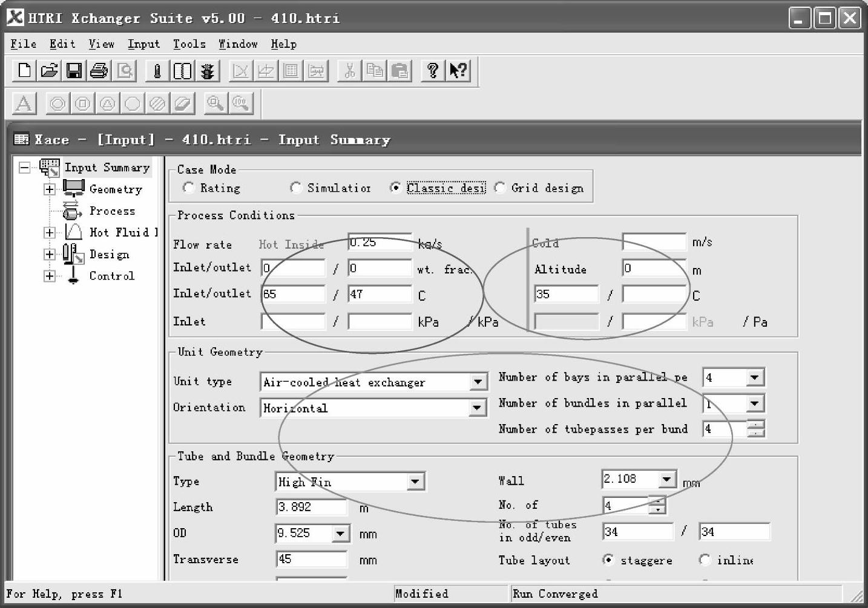This screenshot has width=868, height=608.
Task: Paste using the clipboard icon
Action: pyautogui.click(x=399, y=71)
